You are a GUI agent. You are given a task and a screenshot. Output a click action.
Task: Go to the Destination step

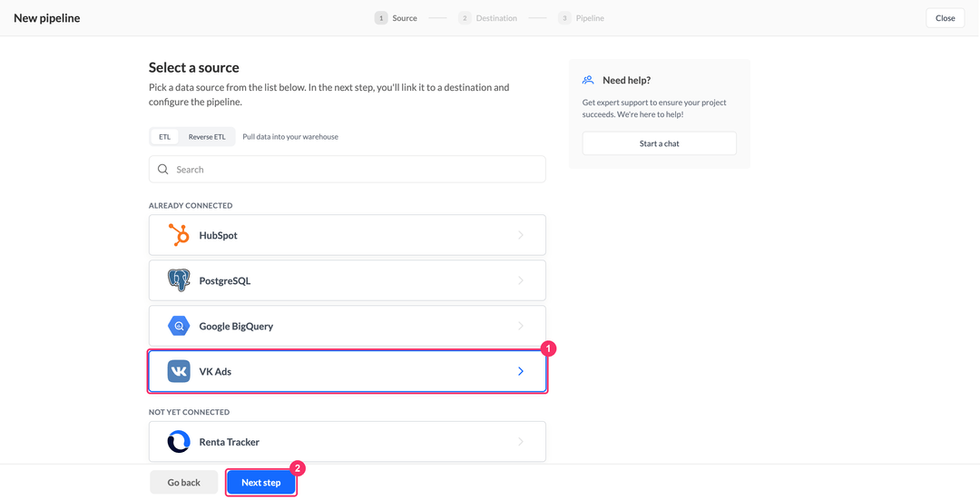tap(487, 18)
